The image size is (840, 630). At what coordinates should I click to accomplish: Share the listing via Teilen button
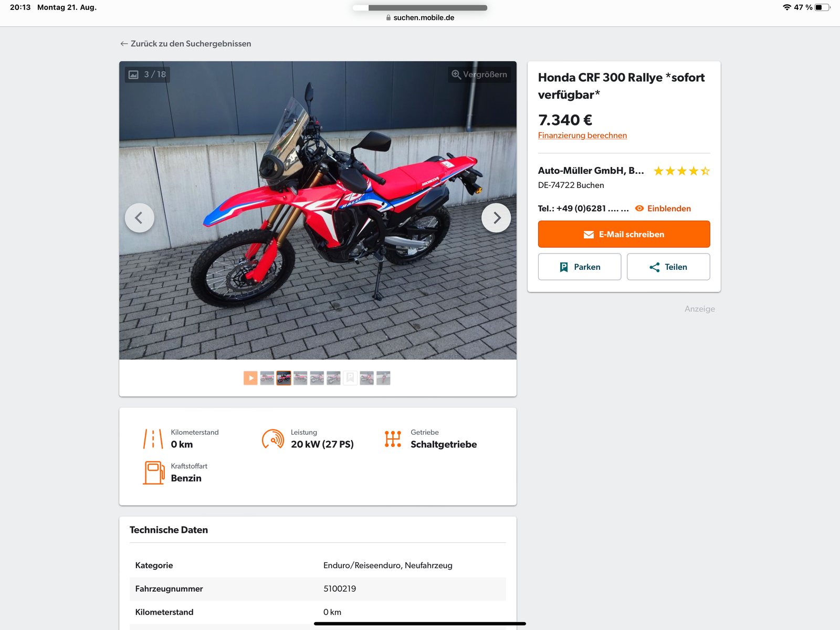668,267
